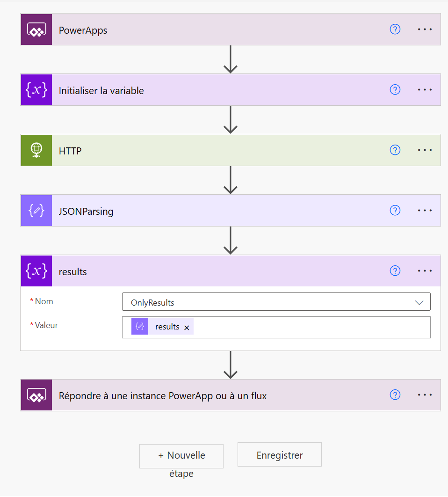Open the ellipsis menu for PowerApps step

[425, 29]
